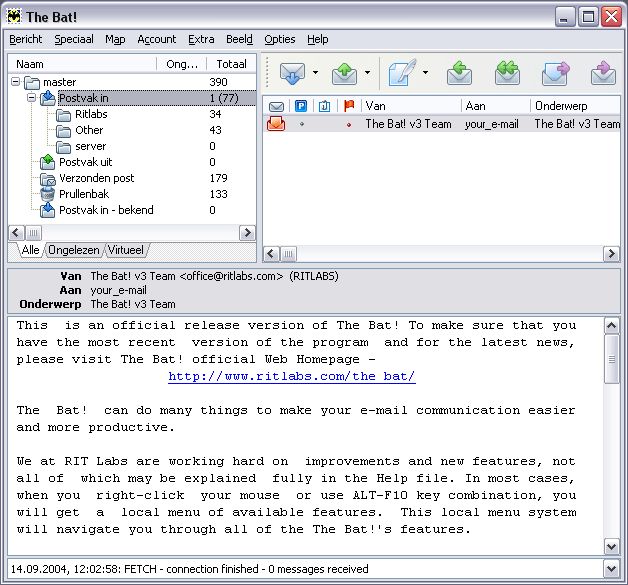
Task: Collapse the master account tree node
Action: coord(16,82)
